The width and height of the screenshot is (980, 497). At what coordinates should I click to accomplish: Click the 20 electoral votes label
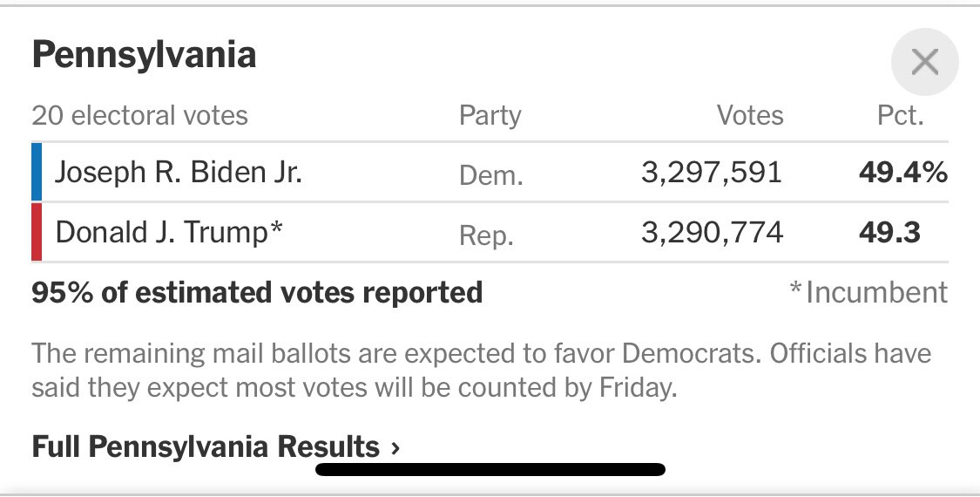pos(140,116)
